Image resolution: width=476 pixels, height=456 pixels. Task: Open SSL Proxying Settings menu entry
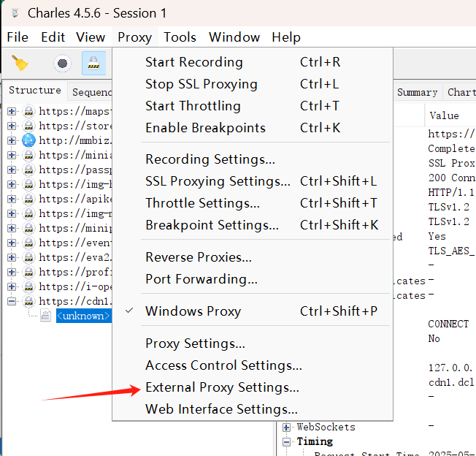click(x=218, y=181)
